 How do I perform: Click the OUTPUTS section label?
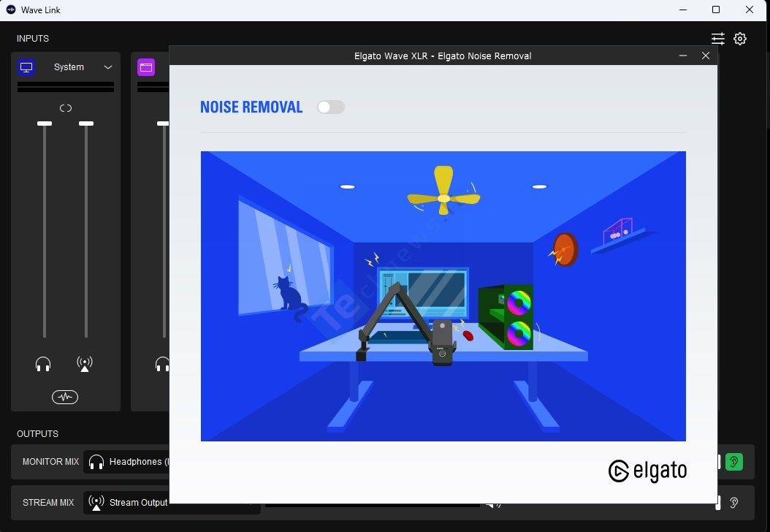(37, 434)
